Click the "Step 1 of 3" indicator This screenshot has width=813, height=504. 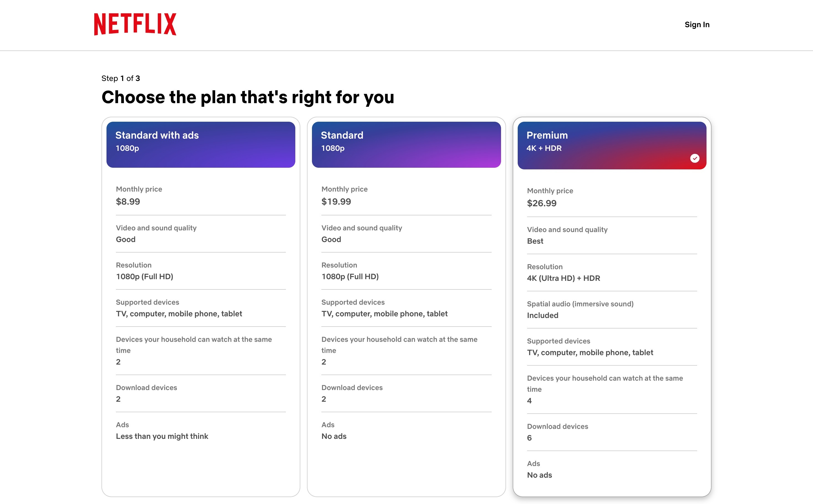(121, 78)
